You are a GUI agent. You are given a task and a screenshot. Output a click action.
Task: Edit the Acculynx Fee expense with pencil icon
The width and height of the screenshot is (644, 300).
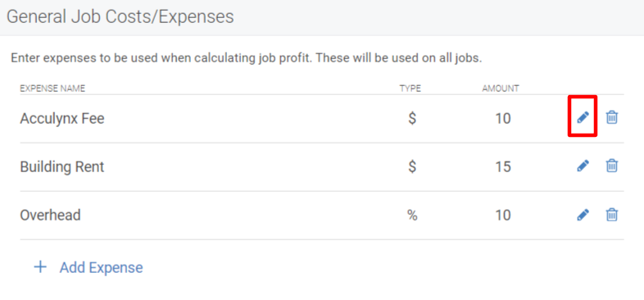click(x=583, y=117)
